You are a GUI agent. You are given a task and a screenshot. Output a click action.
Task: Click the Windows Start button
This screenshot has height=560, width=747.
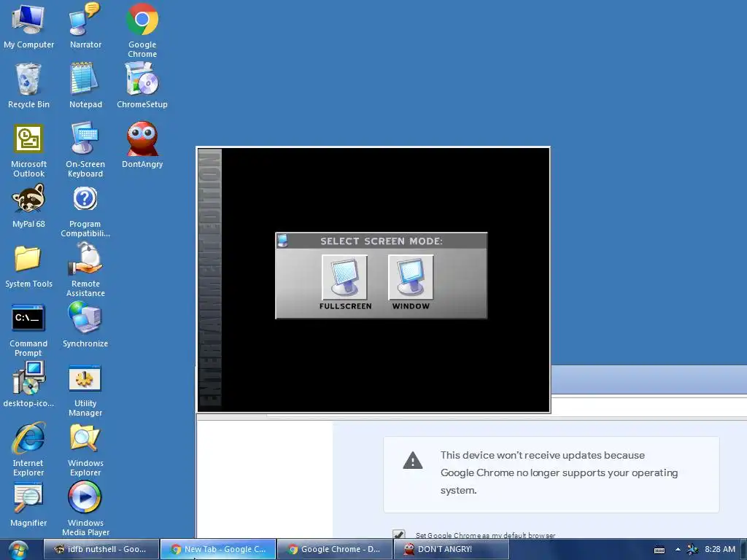tap(18, 550)
